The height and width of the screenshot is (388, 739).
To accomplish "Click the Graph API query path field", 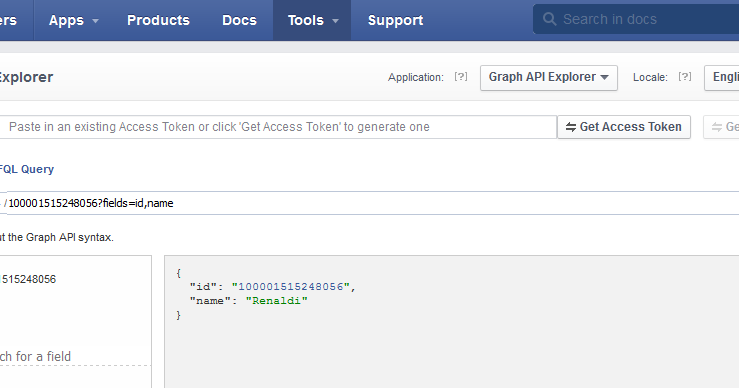I will tap(372, 203).
